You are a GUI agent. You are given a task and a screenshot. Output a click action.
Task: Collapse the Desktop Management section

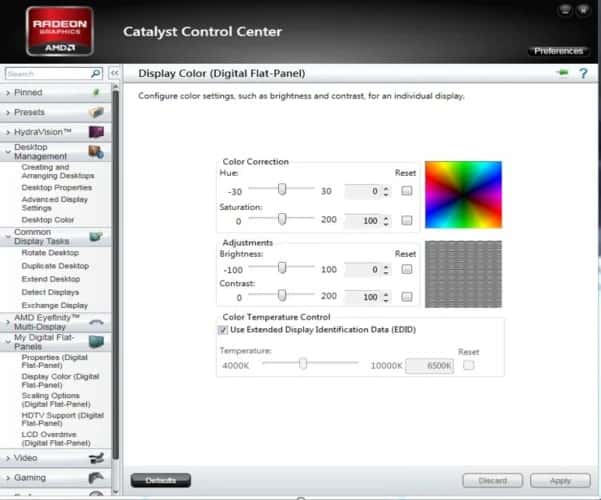pyautogui.click(x=8, y=152)
